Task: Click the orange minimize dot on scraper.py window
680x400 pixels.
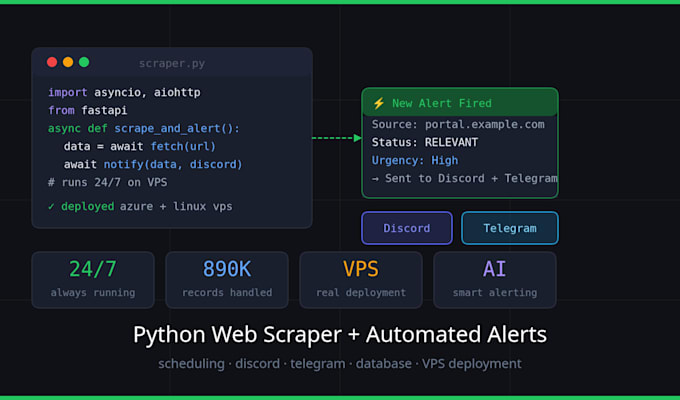Action: (68, 62)
